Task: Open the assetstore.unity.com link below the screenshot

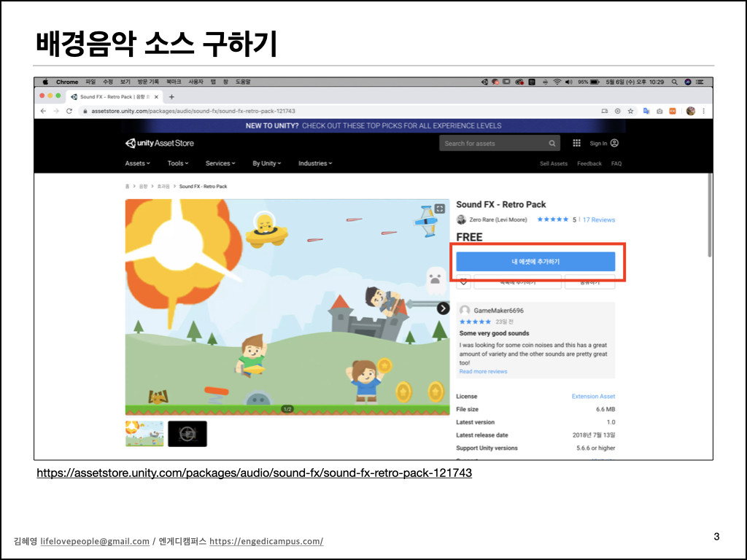Action: [x=255, y=472]
